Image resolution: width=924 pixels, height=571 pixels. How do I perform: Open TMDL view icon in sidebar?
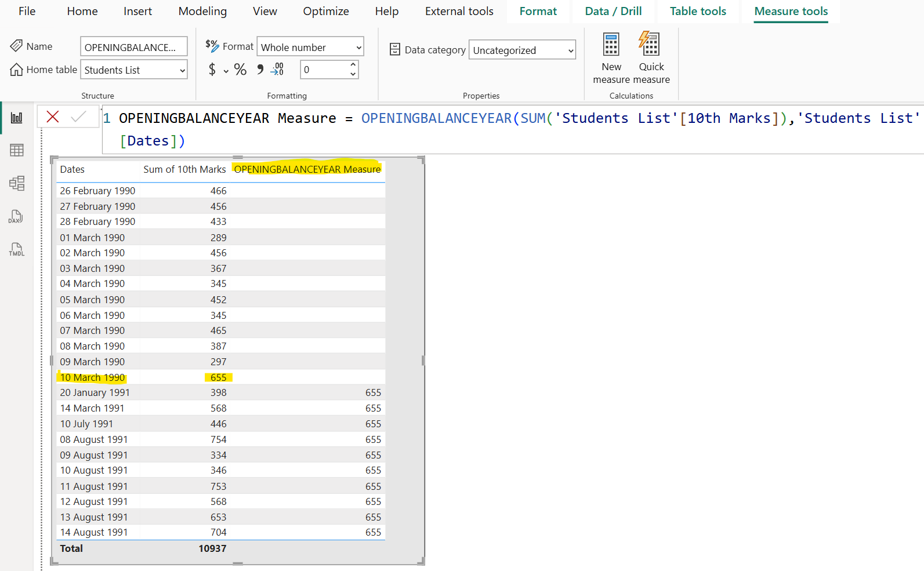(x=16, y=249)
